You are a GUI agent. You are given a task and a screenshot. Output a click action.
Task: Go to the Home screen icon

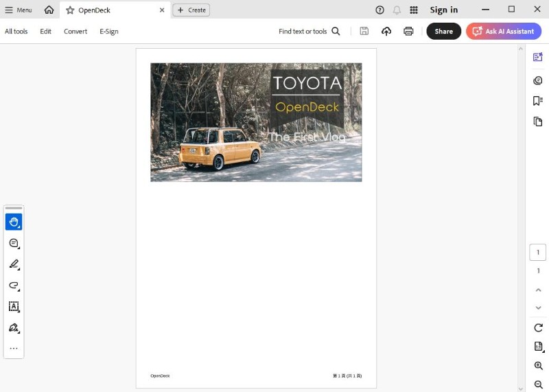click(x=49, y=10)
